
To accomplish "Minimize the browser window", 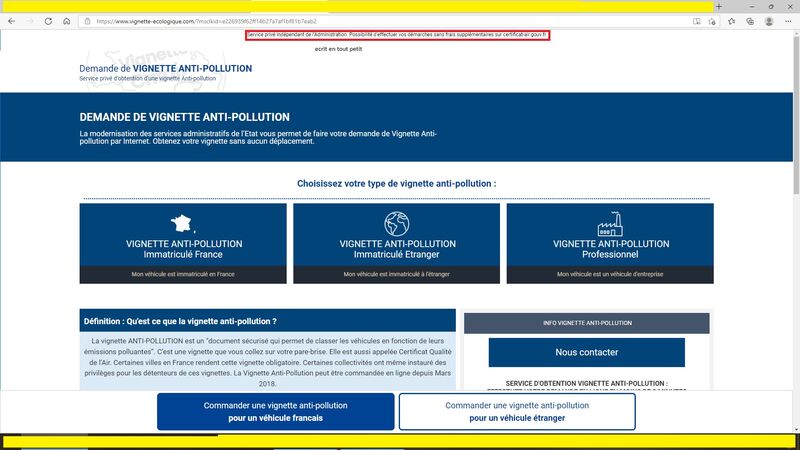I will tap(752, 7).
